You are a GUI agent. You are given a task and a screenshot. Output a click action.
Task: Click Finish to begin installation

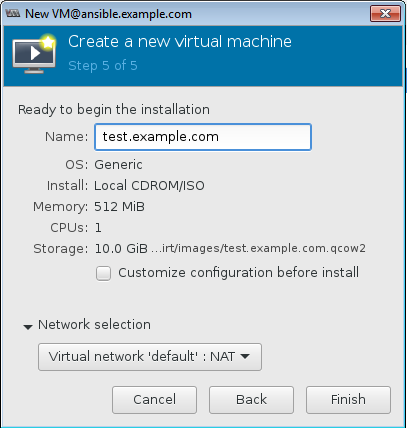348,400
